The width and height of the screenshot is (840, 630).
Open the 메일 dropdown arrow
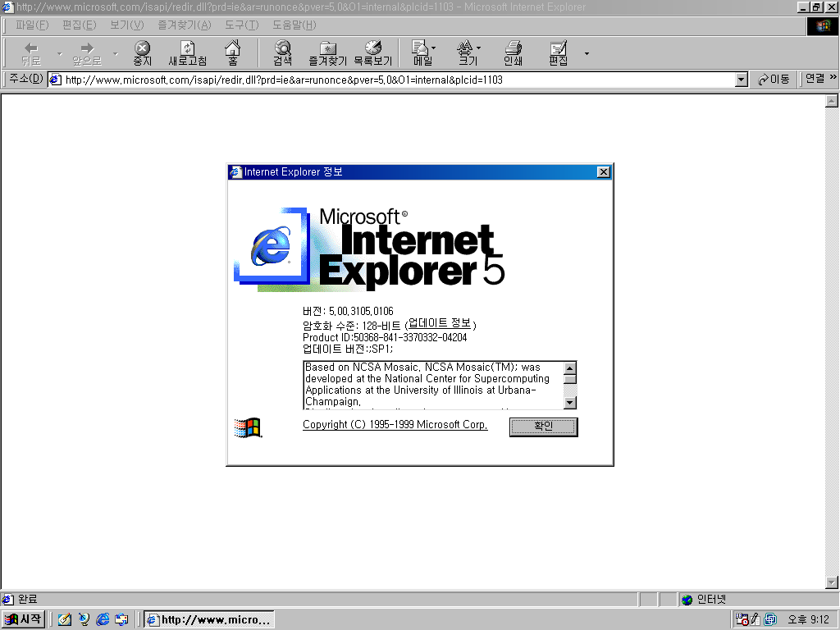point(433,48)
